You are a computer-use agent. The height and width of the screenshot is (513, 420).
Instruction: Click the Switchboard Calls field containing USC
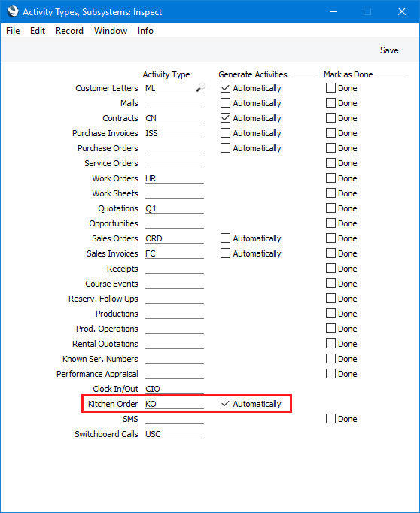[175, 434]
